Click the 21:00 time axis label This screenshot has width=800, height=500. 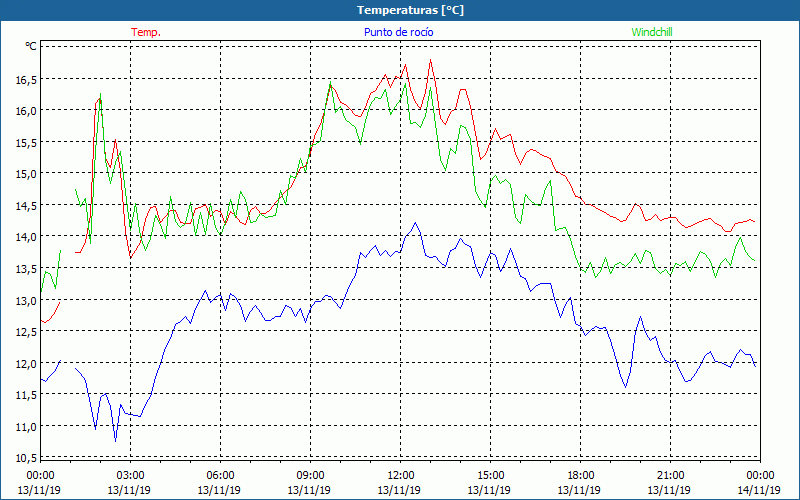click(x=670, y=475)
